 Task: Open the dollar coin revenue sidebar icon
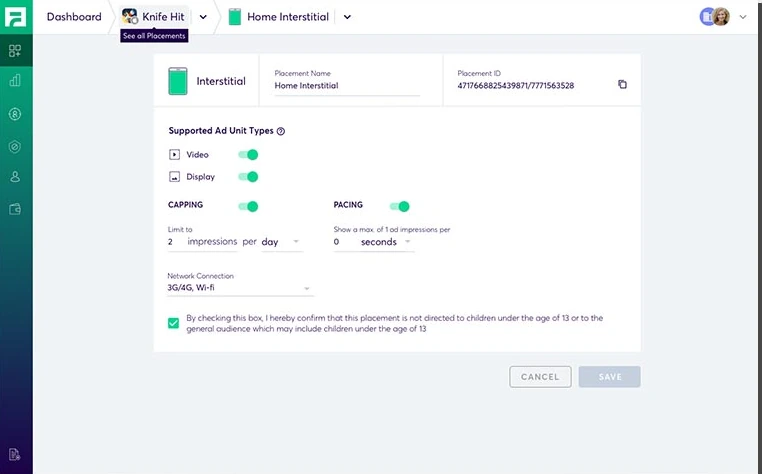coord(15,114)
